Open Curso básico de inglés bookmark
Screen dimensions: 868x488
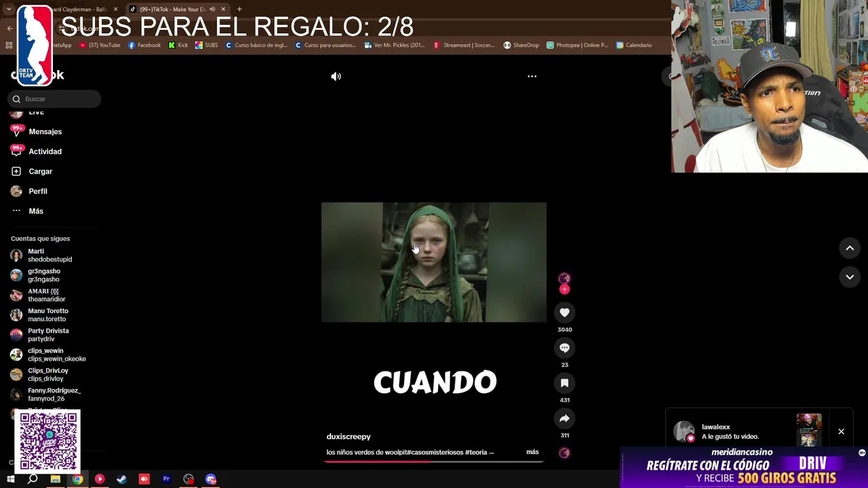point(256,45)
